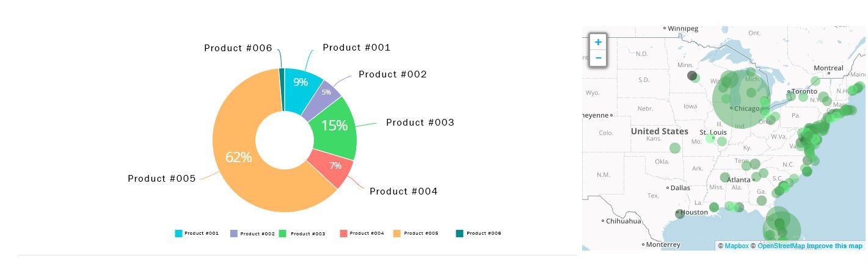
Task: Select the 5% purple donut slice
Action: pyautogui.click(x=326, y=93)
